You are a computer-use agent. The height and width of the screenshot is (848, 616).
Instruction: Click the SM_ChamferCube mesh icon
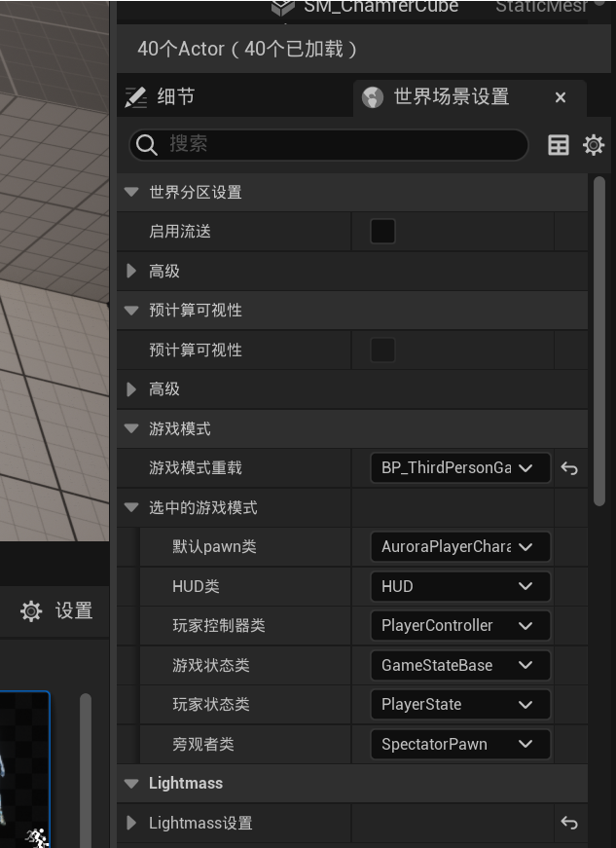click(x=282, y=7)
